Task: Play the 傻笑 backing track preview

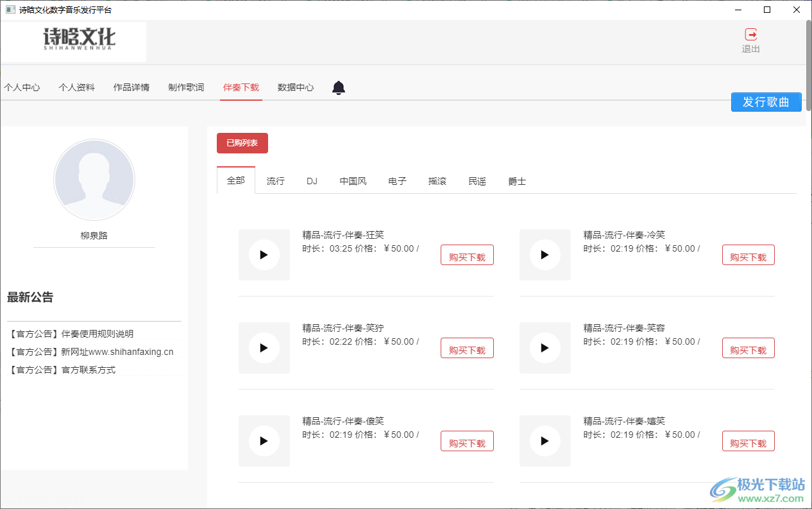Action: [x=264, y=441]
